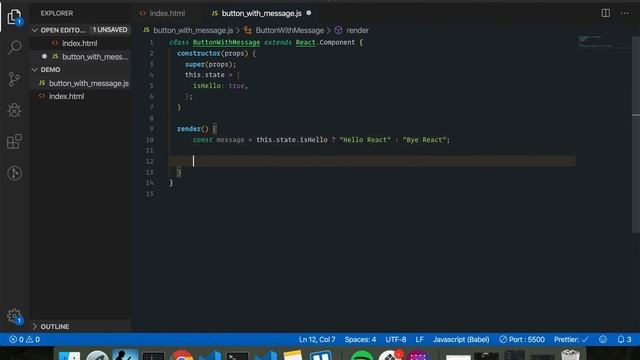The image size is (640, 360).
Task: Open index.html in DEMO folder
Action: coord(80,96)
